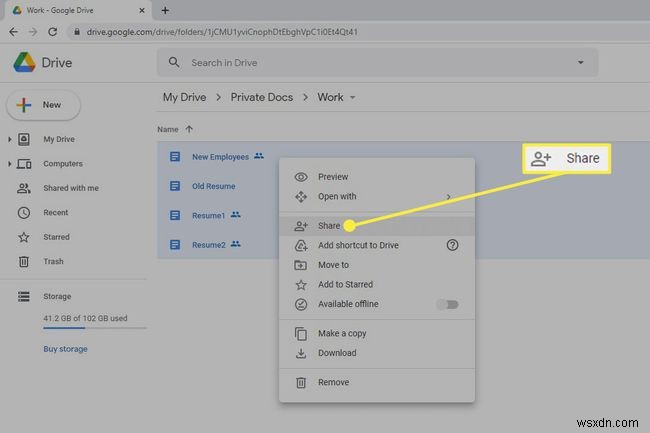Click the Trash bin icon in sidebar
The height and width of the screenshot is (433, 650).
pyautogui.click(x=24, y=262)
